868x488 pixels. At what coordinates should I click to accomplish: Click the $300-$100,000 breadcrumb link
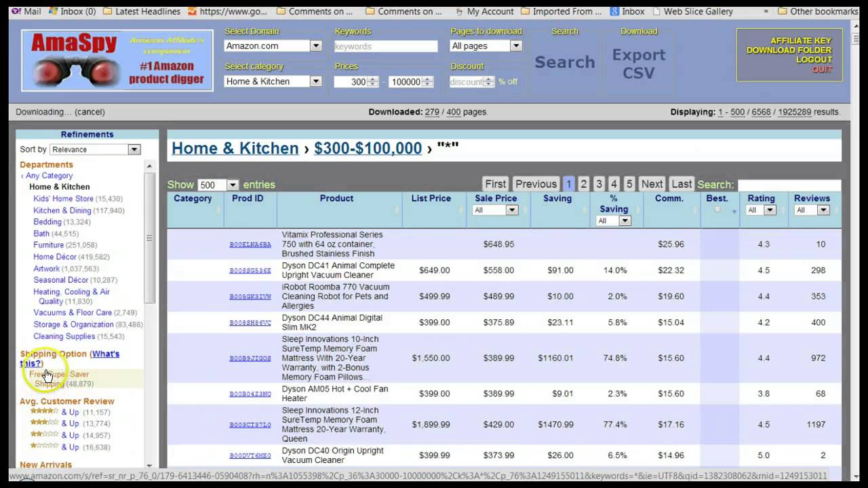368,148
